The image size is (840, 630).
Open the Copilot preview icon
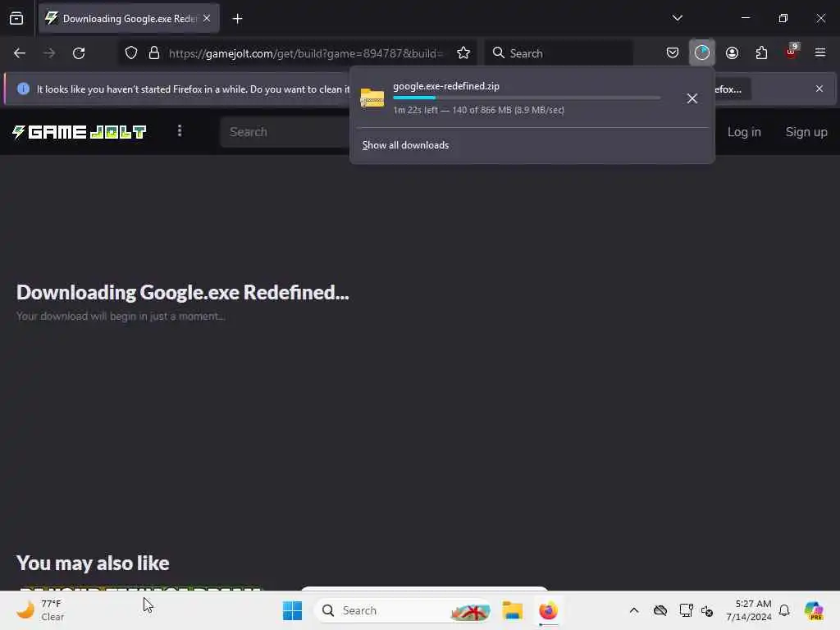coord(814,610)
